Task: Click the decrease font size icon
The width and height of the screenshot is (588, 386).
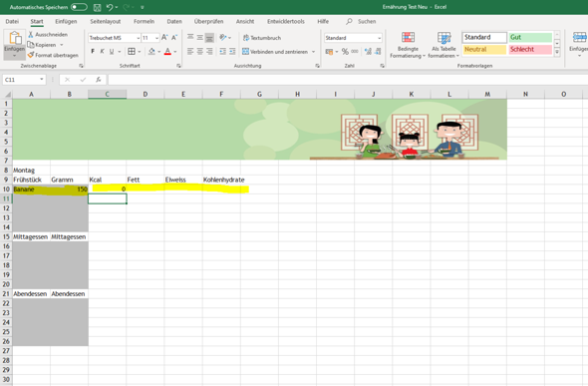Action: 174,38
